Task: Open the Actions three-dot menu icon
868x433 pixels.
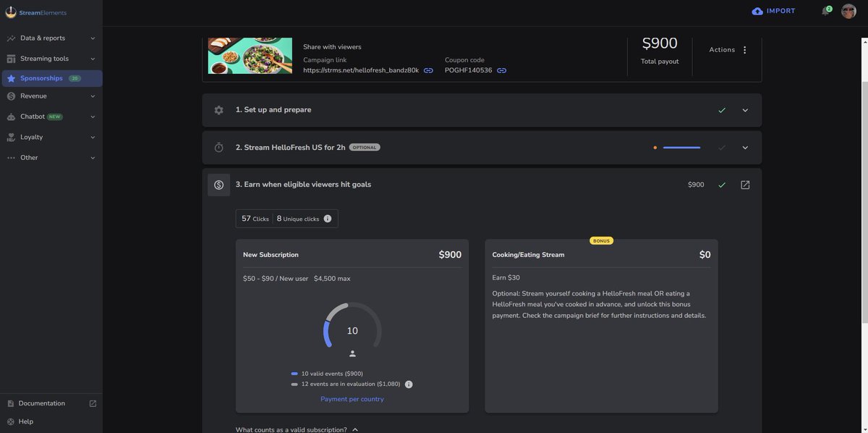Action: tap(745, 50)
